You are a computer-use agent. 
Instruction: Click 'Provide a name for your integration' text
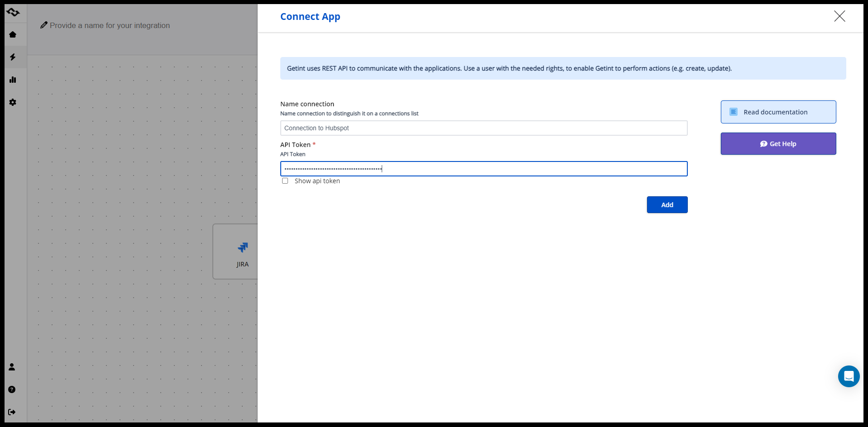(110, 25)
